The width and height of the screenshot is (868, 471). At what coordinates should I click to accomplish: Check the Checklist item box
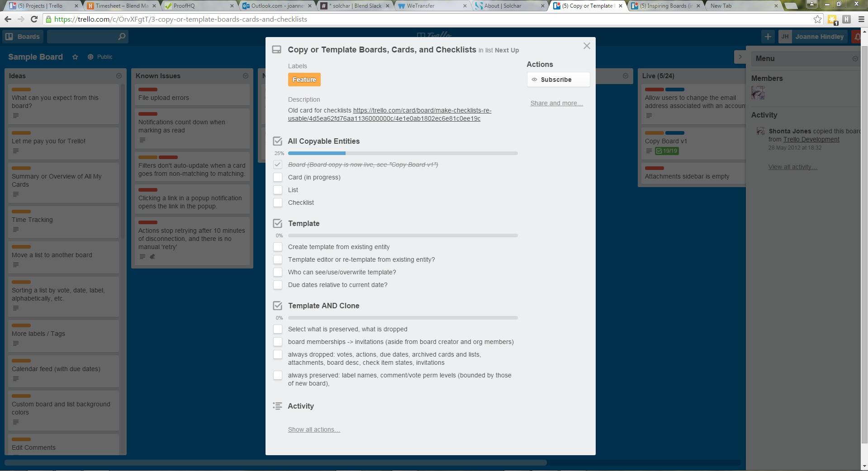(278, 203)
